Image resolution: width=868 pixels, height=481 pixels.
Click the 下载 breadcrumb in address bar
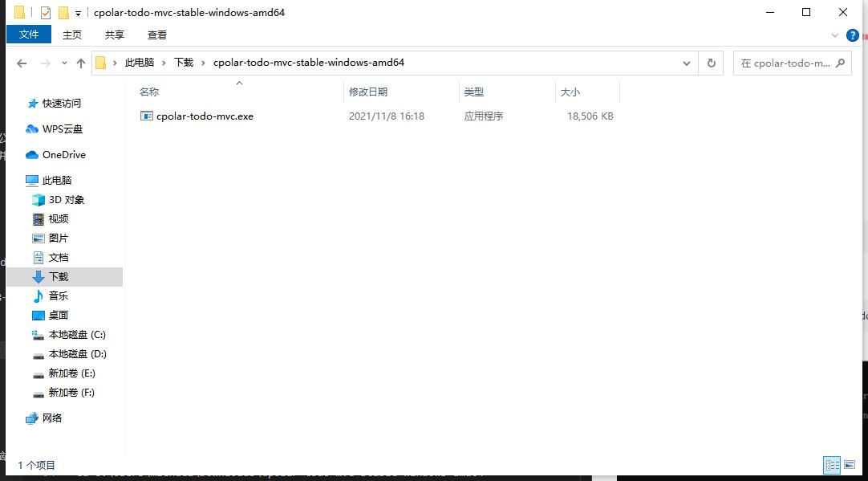point(184,63)
